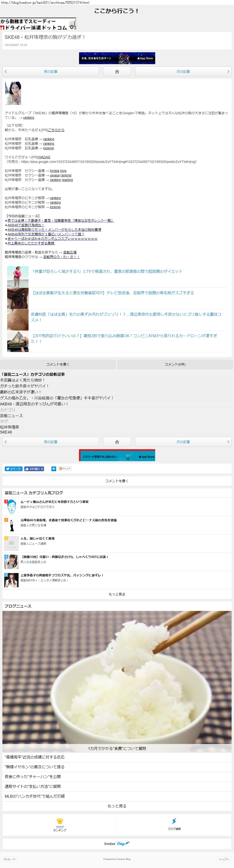Switch to PCモード
The height and width of the screenshot is (868, 234).
tap(10, 859)
